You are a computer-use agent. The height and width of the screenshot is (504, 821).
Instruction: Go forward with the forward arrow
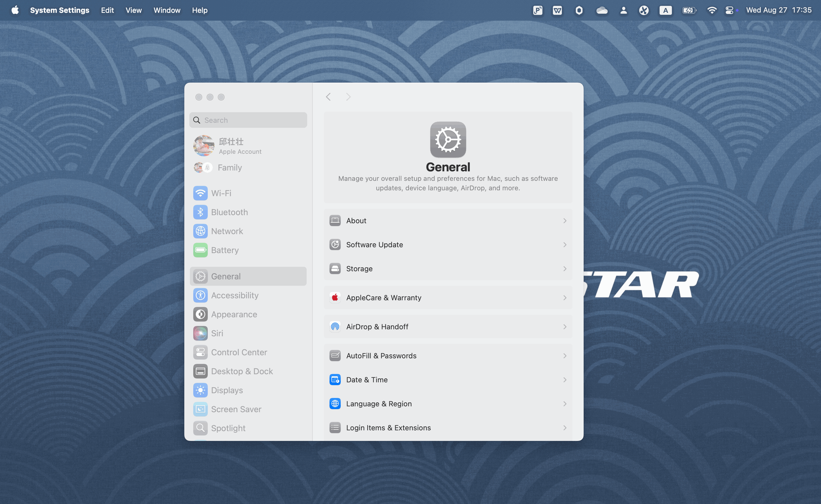pyautogui.click(x=348, y=97)
